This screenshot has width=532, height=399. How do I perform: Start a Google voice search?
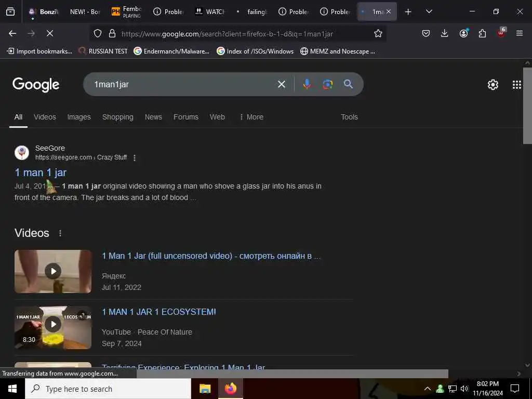pyautogui.click(x=307, y=84)
